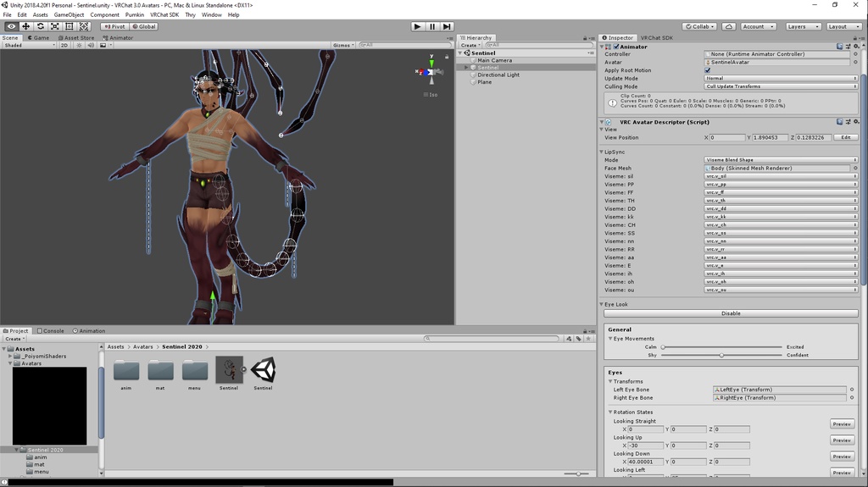Click the Disable button under Eye Look
This screenshot has height=487, width=868.
coord(731,313)
